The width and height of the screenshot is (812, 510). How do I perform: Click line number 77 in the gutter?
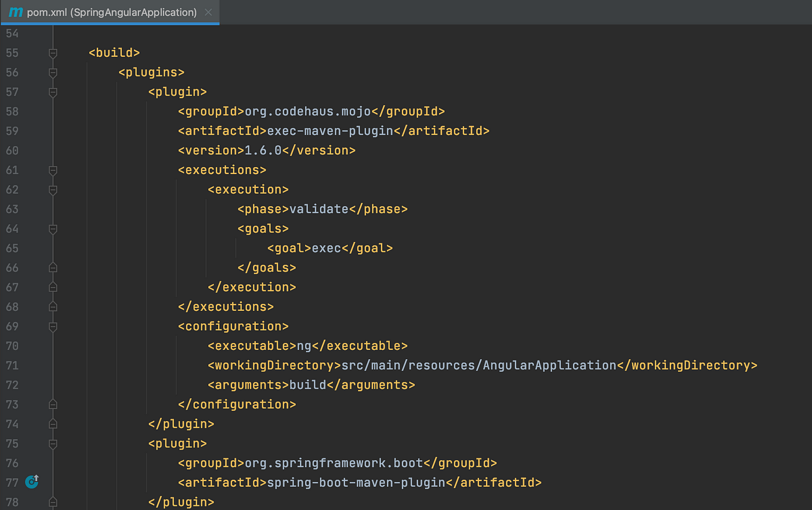12,483
